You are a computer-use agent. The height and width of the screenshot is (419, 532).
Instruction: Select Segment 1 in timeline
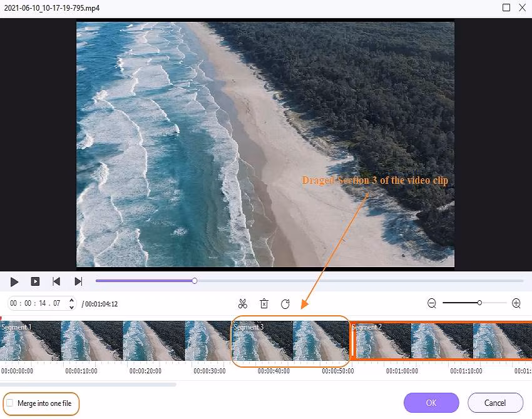(113, 341)
